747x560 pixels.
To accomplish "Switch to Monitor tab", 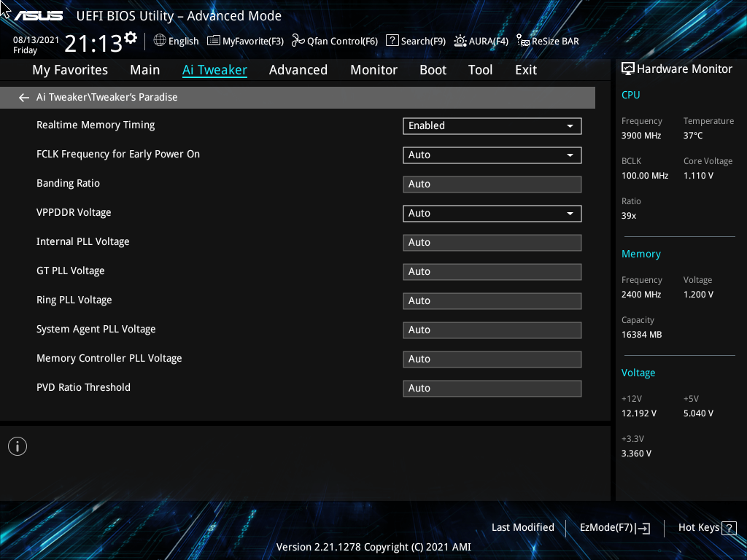I will tap(373, 70).
